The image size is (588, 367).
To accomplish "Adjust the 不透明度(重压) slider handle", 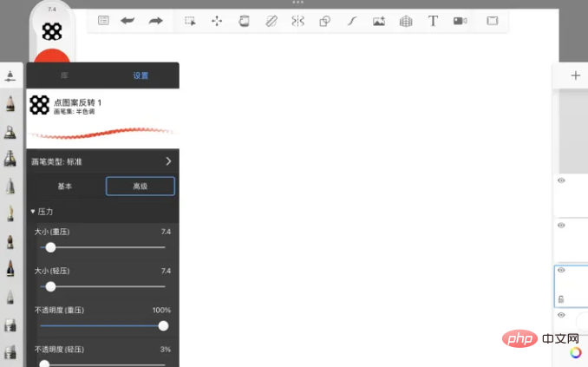I will click(x=163, y=325).
